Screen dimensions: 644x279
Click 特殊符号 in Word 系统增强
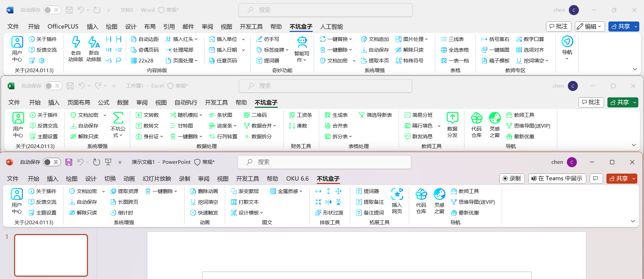(x=410, y=60)
